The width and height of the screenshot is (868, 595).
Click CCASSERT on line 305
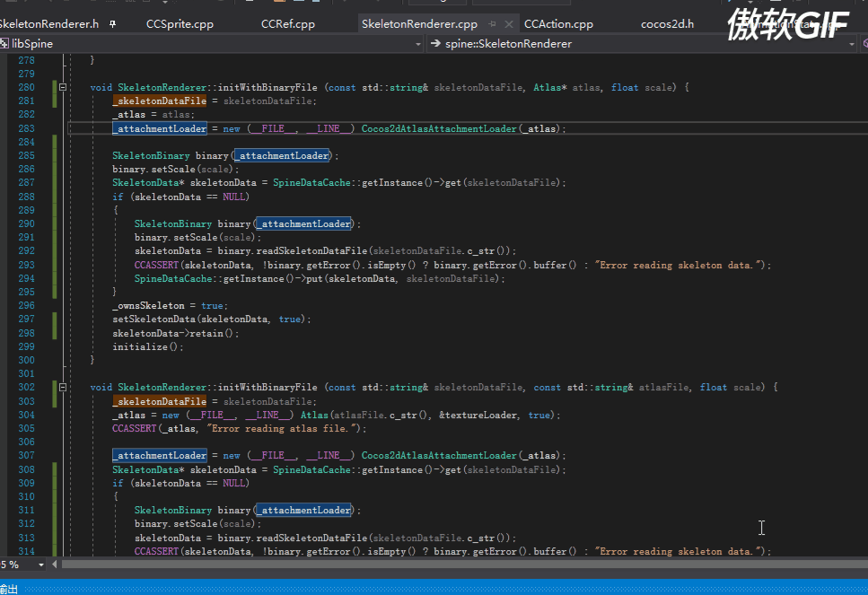point(135,428)
